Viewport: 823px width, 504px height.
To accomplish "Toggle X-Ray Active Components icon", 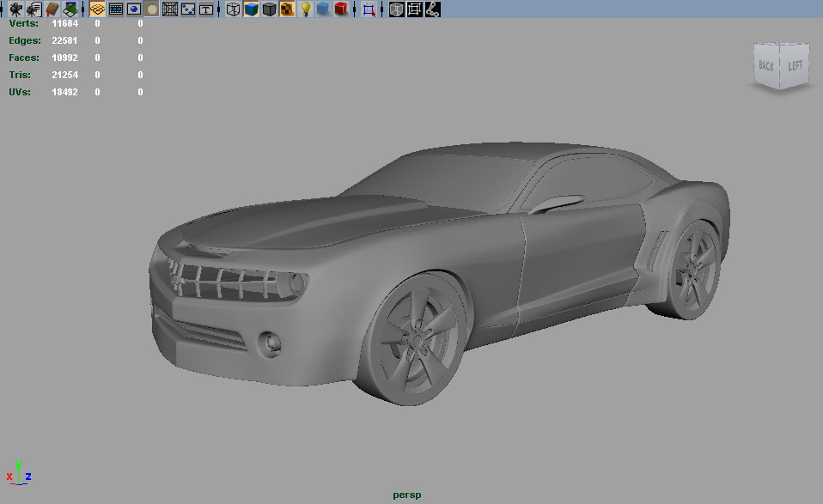I will pos(415,9).
